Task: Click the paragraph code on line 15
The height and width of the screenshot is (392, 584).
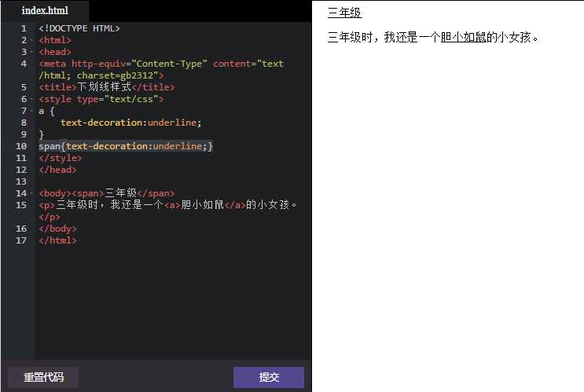Action: tap(168, 211)
